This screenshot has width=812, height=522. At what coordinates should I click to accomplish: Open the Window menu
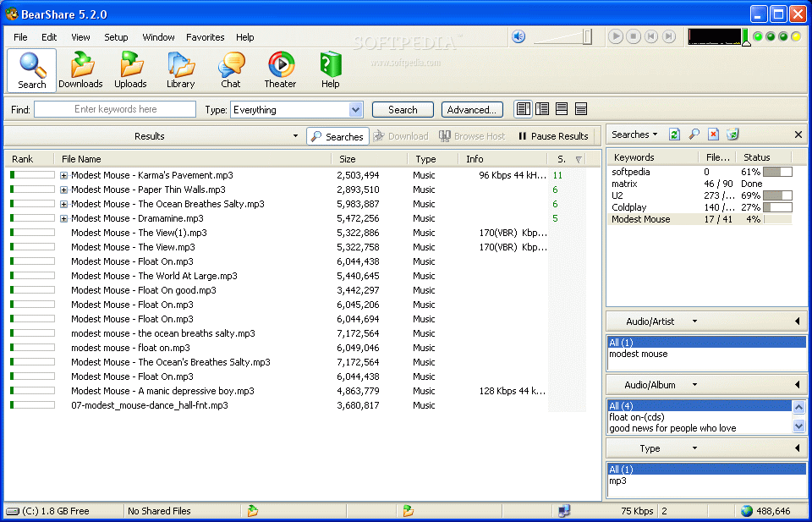158,37
